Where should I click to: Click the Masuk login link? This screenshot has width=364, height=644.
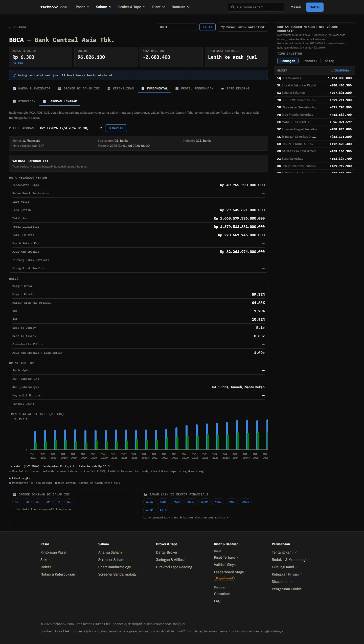click(296, 7)
